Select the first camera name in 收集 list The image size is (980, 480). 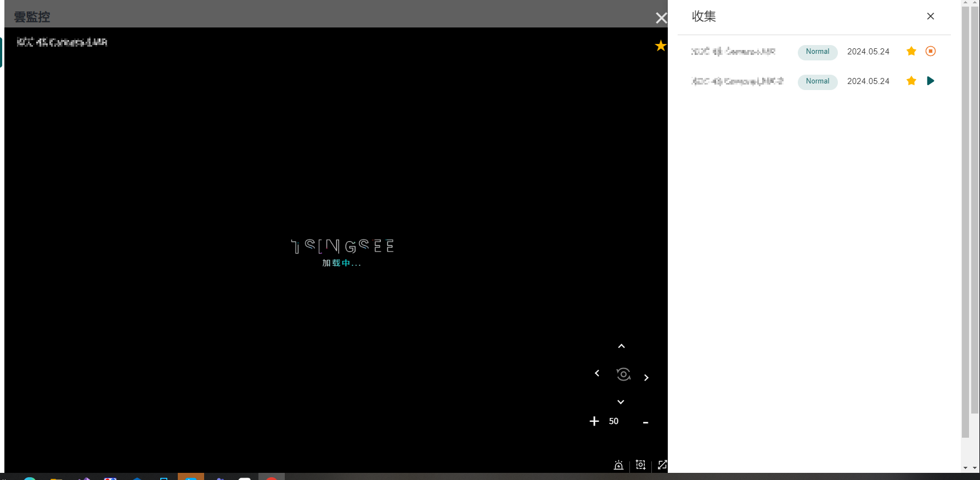[x=733, y=52]
